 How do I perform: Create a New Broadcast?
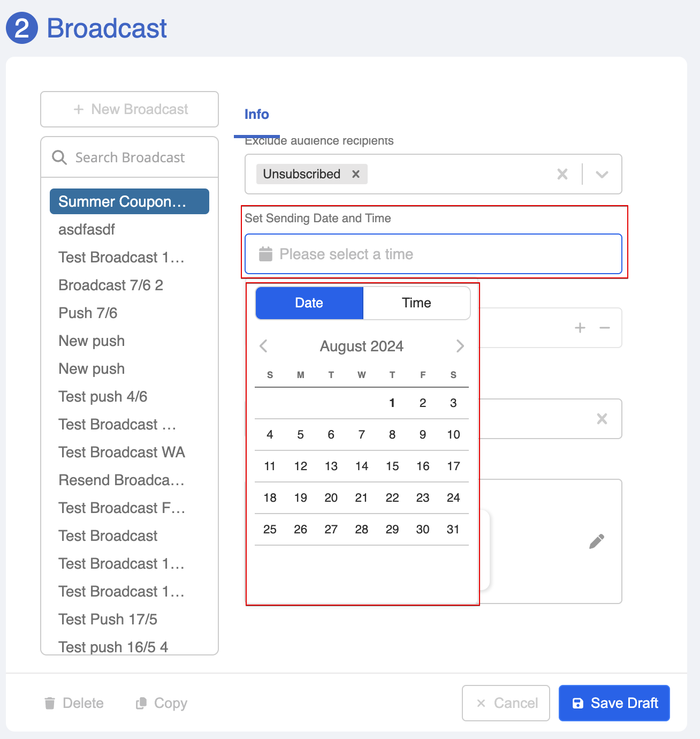point(130,109)
